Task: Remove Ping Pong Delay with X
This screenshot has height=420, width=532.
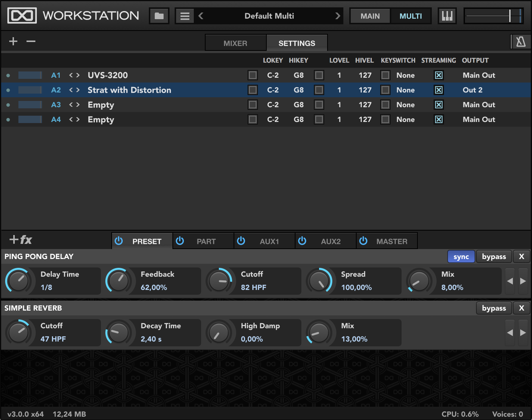Action: 522,256
